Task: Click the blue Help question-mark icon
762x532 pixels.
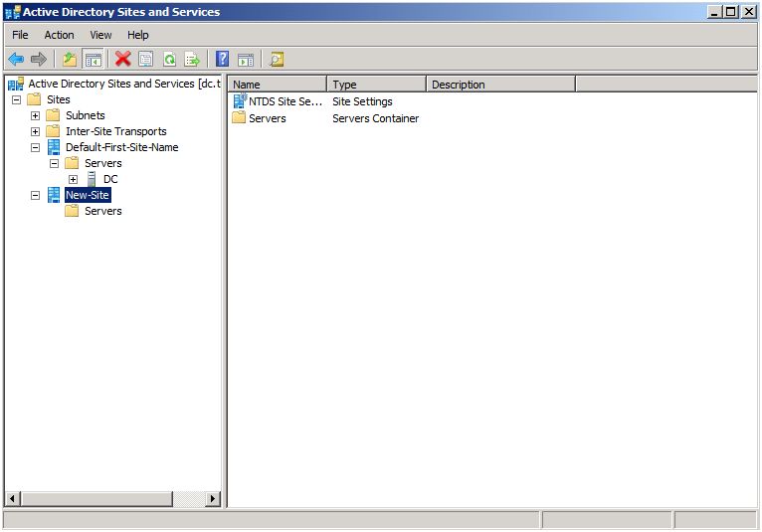Action: [x=222, y=60]
